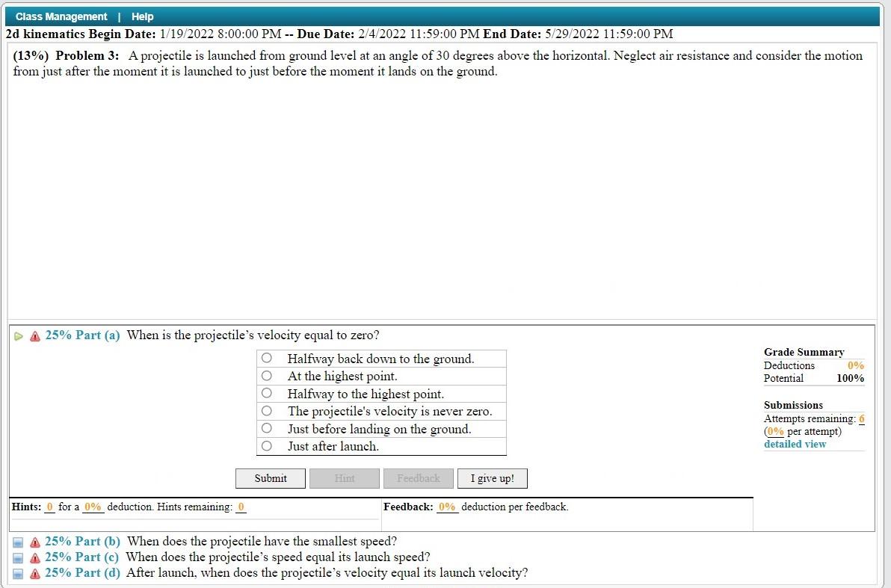Screen dimensions: 891x588
Task: Select the "Just after launch" answer
Action: pyautogui.click(x=267, y=446)
